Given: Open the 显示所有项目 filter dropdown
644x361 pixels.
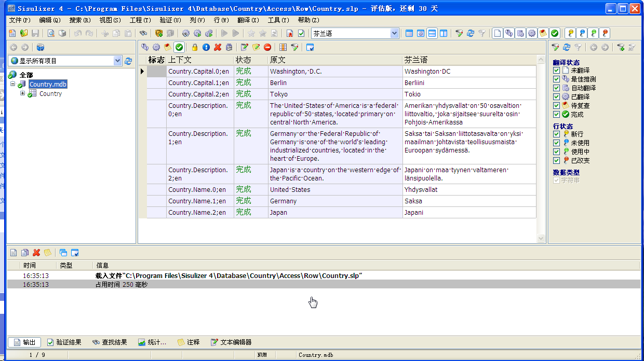Looking at the screenshot, I should (117, 61).
